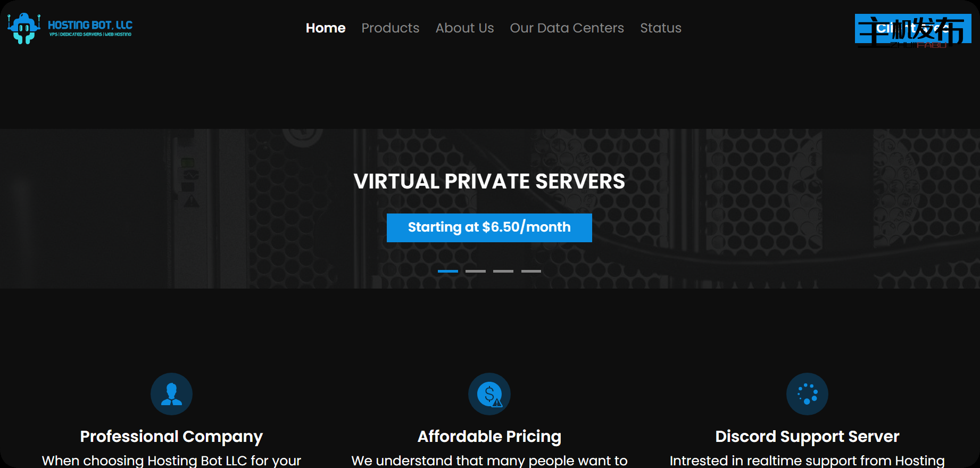Switch to the third carousel slide indicator

pos(503,271)
